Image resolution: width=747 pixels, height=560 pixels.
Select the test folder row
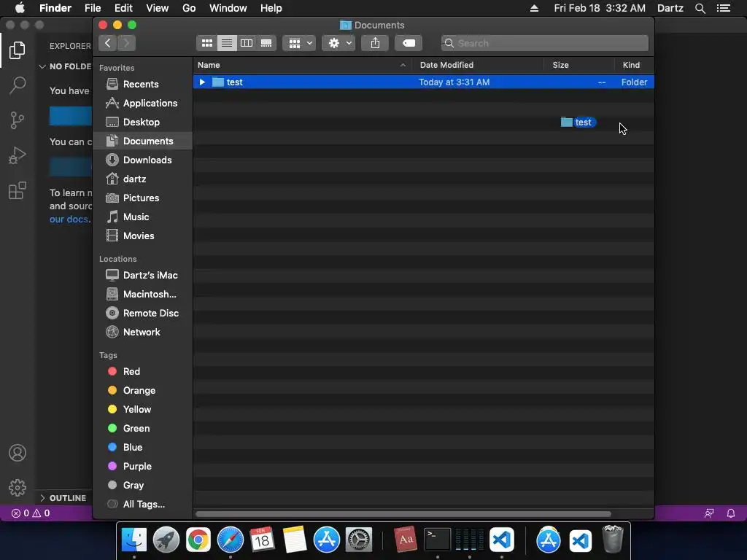coord(424,82)
